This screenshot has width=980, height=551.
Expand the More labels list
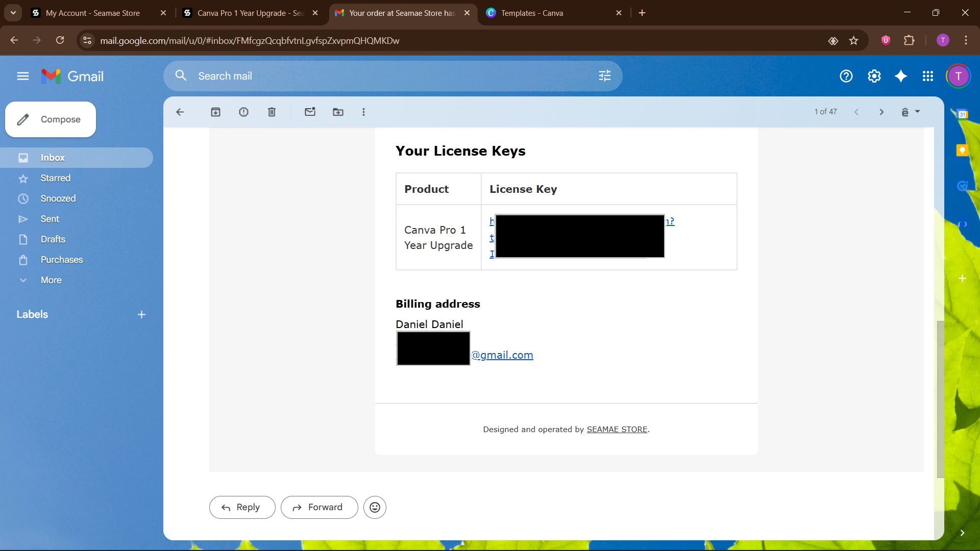pyautogui.click(x=51, y=280)
